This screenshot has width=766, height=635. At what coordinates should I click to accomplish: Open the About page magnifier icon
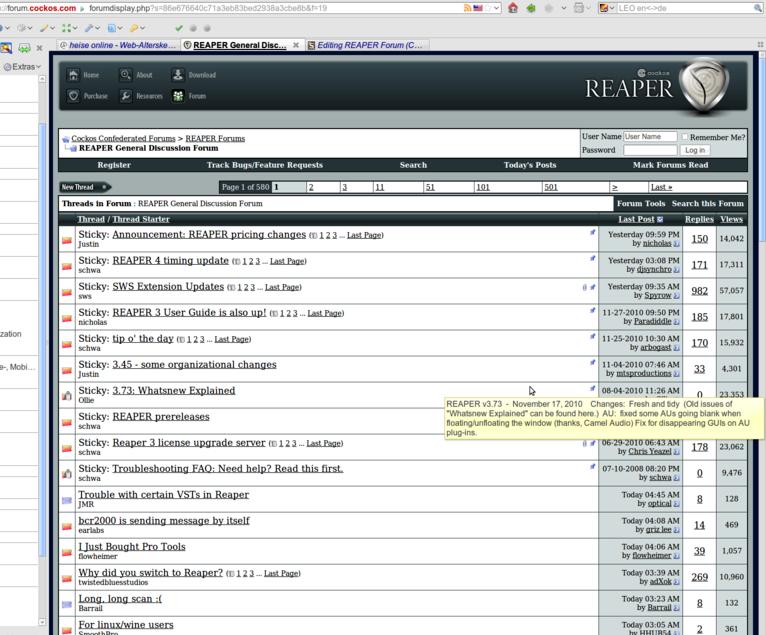(125, 75)
